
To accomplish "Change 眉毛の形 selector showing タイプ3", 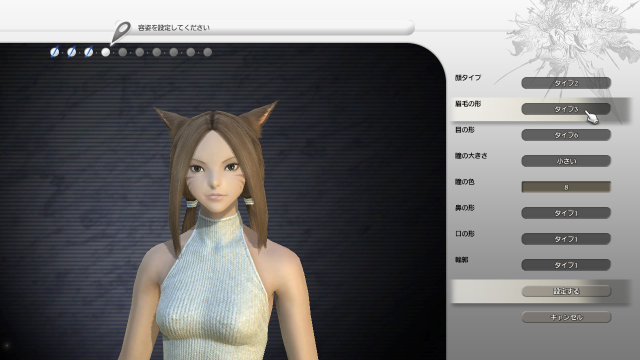I will pos(566,109).
